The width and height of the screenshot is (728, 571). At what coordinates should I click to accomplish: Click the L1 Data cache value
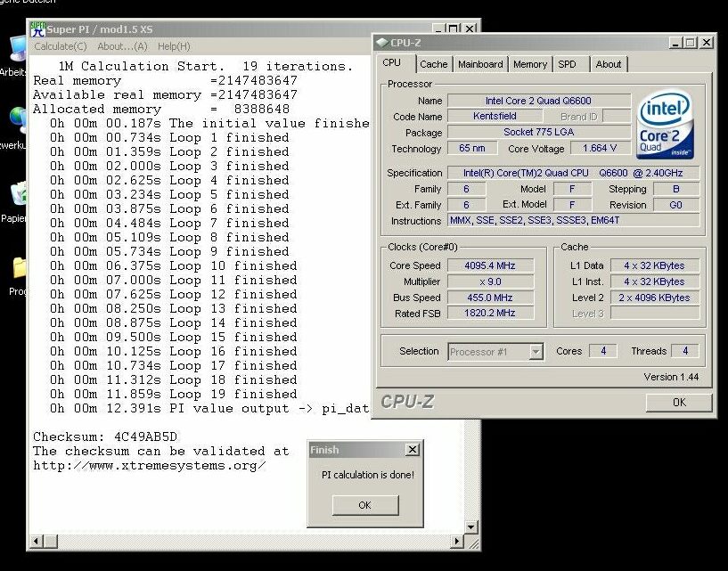(655, 265)
